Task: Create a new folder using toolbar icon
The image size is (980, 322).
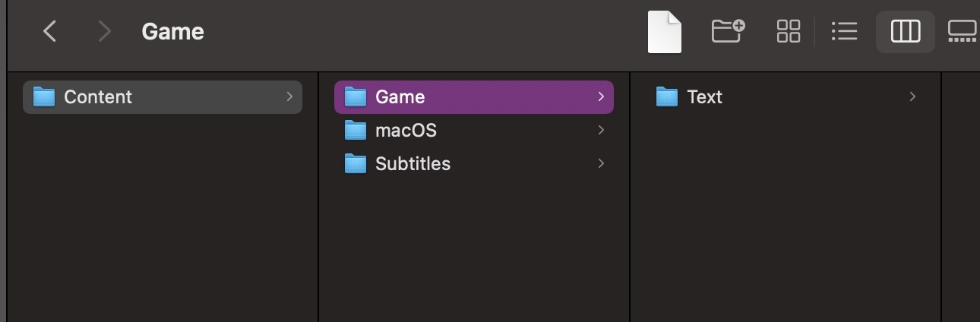Action: pos(728,31)
